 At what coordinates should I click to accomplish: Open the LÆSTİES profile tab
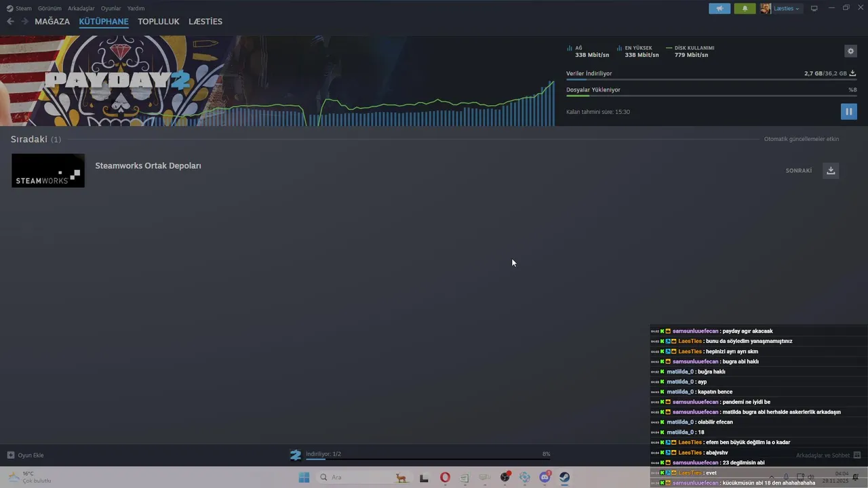pyautogui.click(x=205, y=22)
